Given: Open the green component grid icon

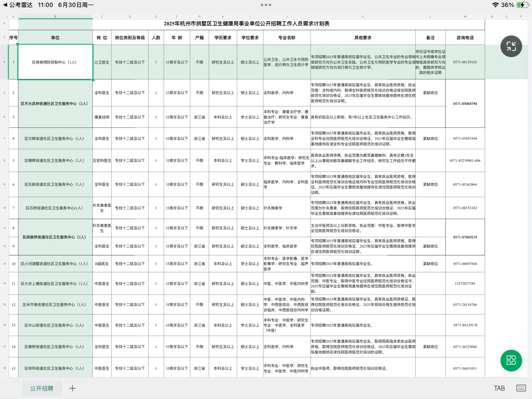Looking at the screenshot, I should tap(511, 360).
